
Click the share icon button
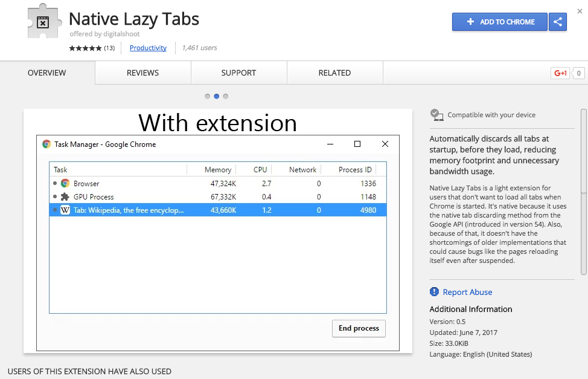pyautogui.click(x=558, y=22)
